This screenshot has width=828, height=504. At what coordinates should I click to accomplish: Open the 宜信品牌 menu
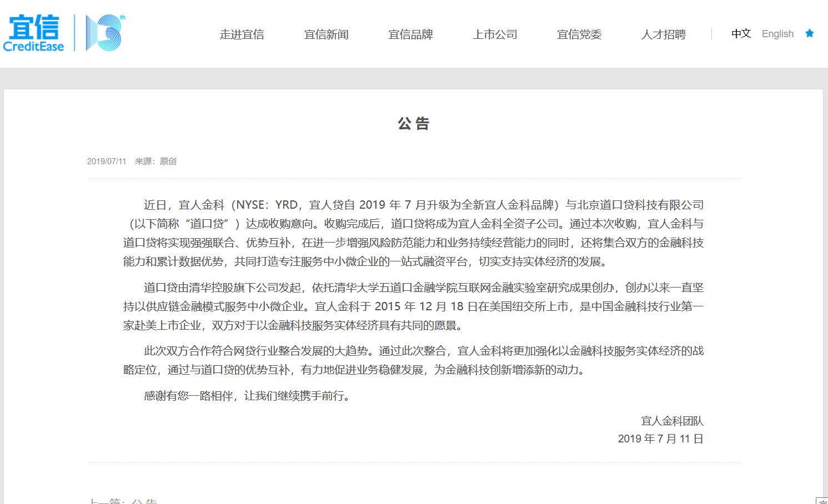point(410,34)
